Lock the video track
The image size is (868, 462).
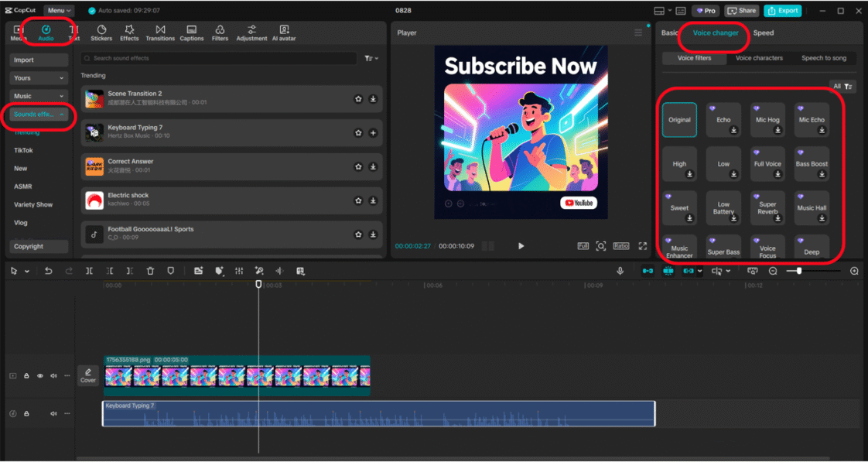pos(26,375)
